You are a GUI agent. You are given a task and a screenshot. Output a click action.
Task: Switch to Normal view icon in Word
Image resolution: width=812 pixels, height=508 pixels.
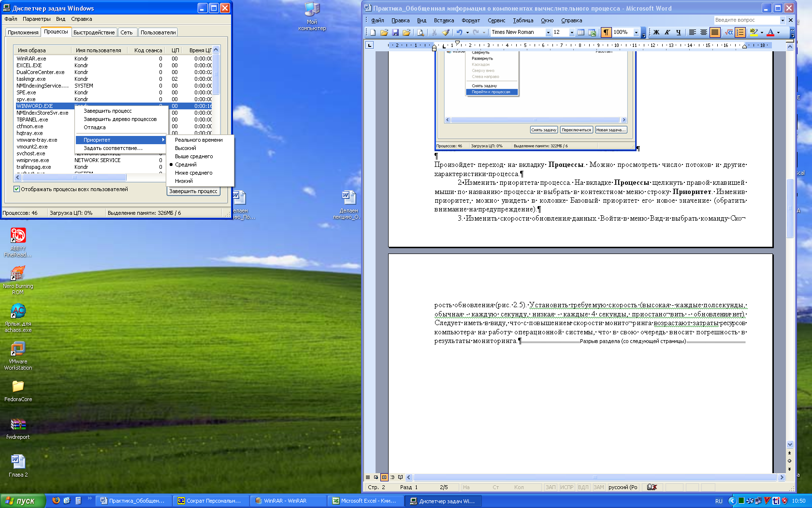pos(368,477)
